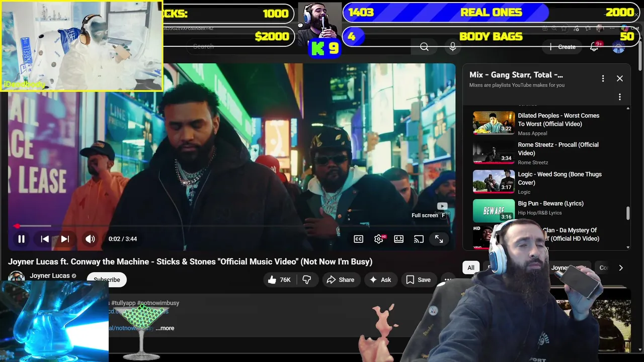Click the Hip Hop/R&B Lyrics channel label
644x362 pixels.
click(540, 213)
